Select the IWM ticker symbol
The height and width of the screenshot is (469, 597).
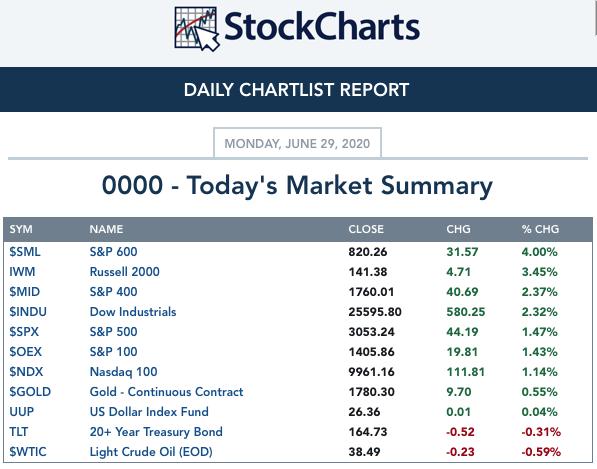pyautogui.click(x=22, y=272)
